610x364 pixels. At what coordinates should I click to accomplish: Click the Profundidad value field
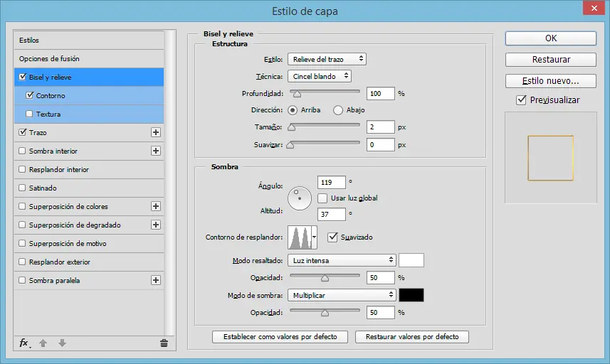pos(381,94)
